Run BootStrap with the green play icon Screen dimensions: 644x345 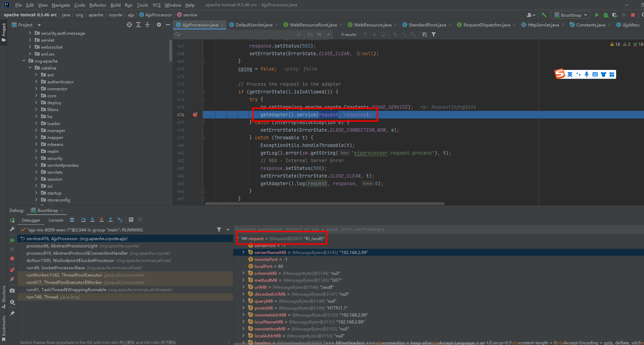[x=597, y=15]
